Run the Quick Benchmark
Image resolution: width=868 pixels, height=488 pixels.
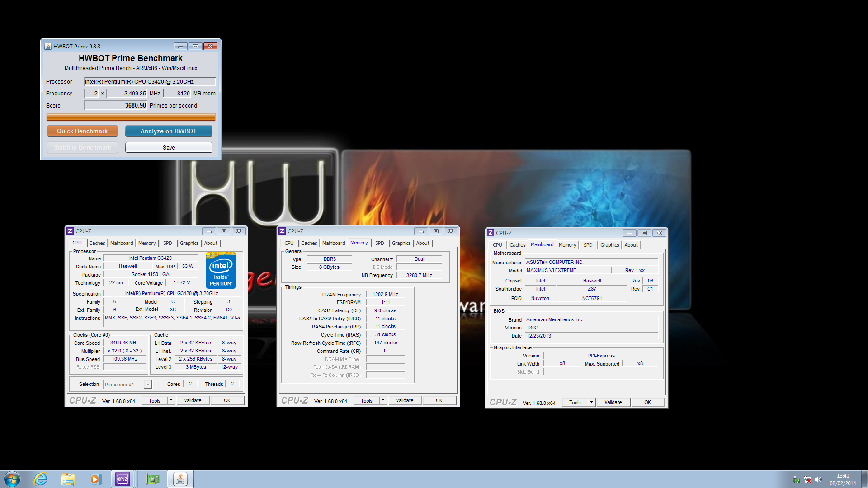[82, 131]
